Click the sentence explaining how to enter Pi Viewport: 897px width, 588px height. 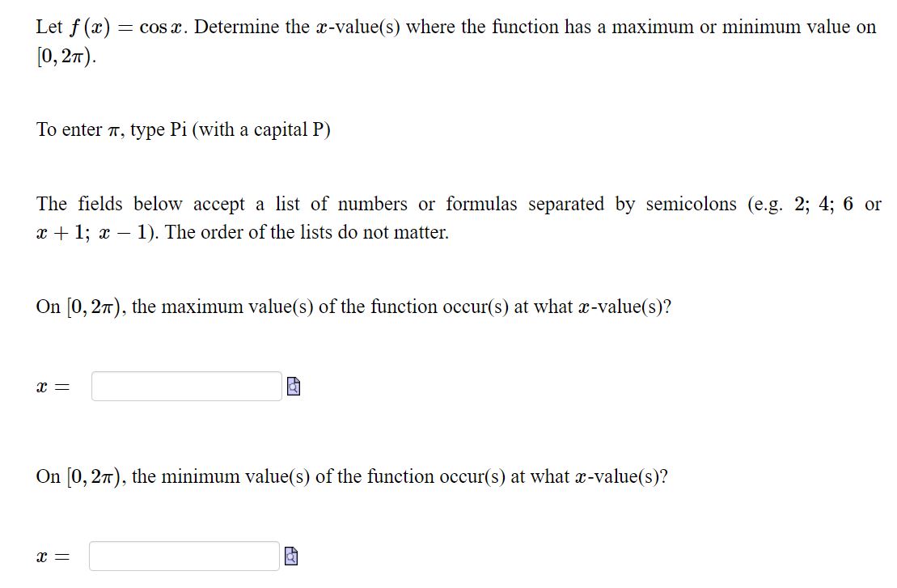coord(184,129)
